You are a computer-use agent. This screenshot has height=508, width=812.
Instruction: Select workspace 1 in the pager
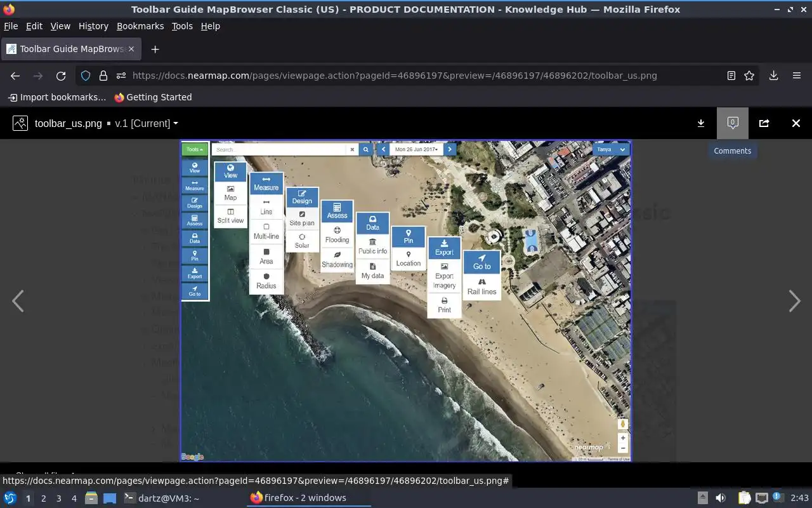(x=28, y=498)
